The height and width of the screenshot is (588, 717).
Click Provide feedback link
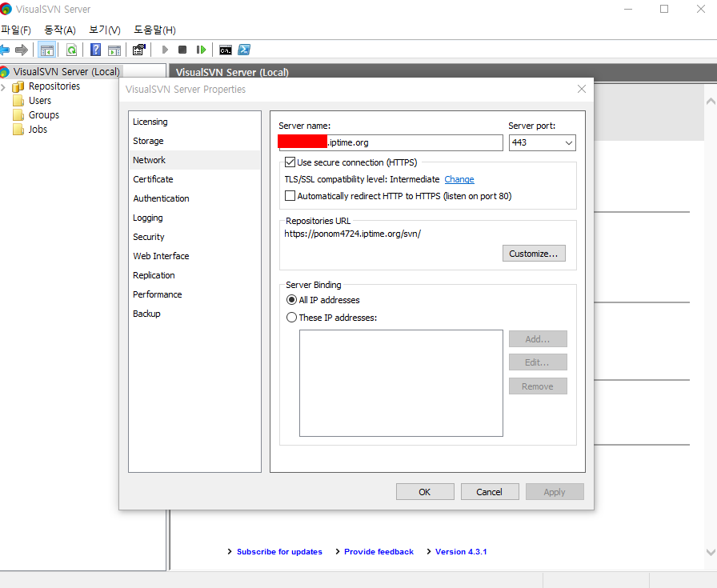tap(379, 551)
